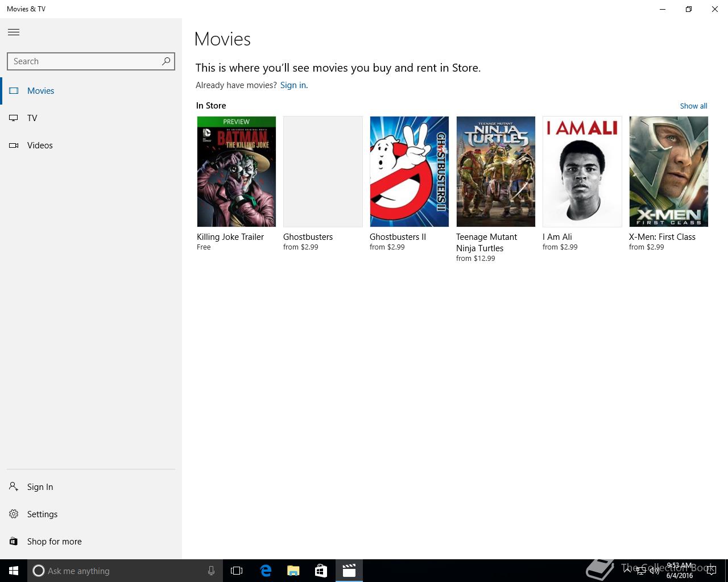The width and height of the screenshot is (728, 582).
Task: Select Movies in the sidebar
Action: tap(91, 91)
